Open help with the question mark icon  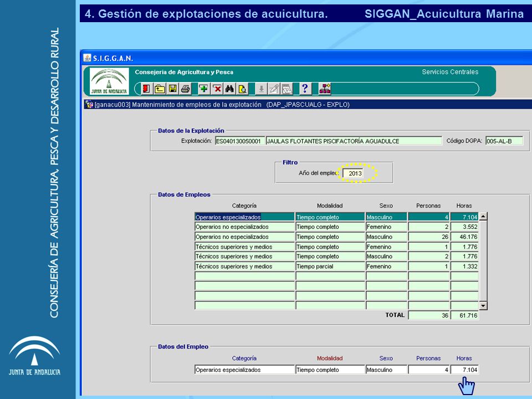[x=305, y=89]
